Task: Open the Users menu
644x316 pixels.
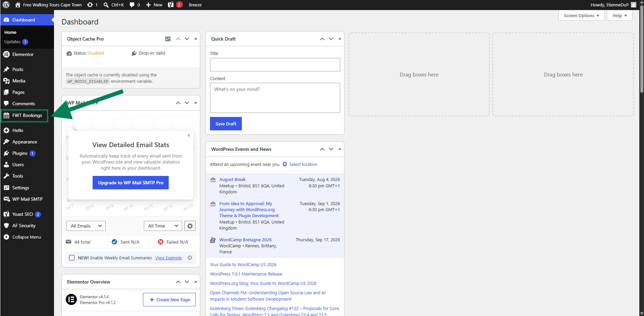Action: click(27, 165)
